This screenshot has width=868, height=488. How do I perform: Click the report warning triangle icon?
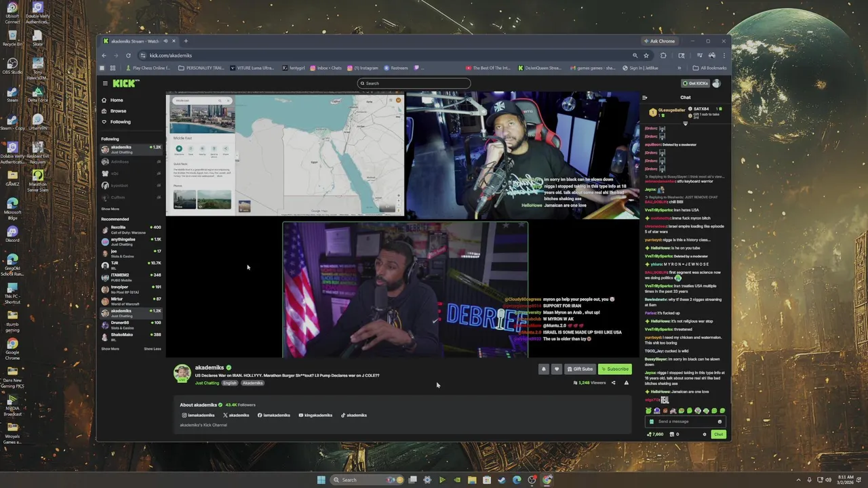627,383
